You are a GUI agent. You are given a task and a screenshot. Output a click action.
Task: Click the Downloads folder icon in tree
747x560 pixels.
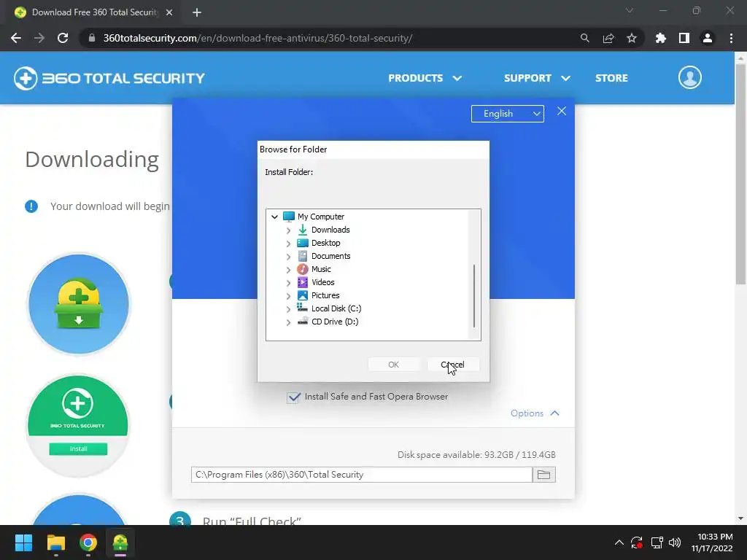303,230
